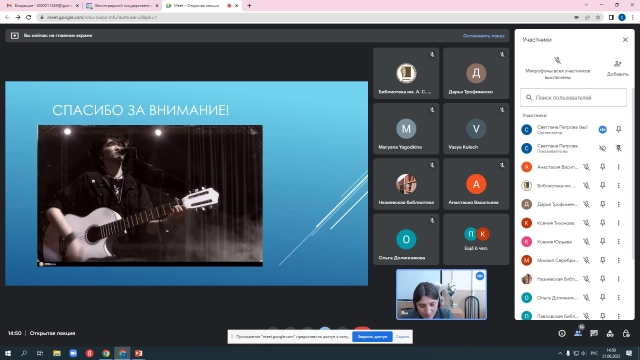Open host controls lock icon
Screen dimensions: 640x360
point(626,333)
